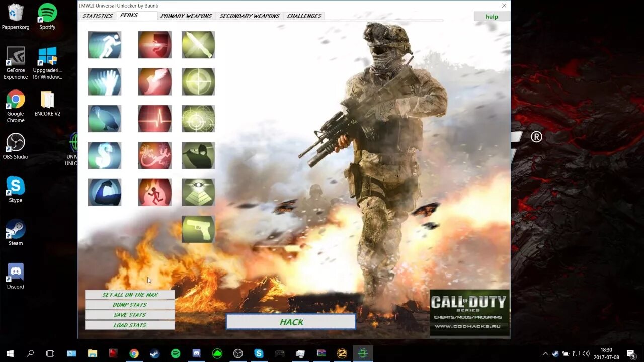Viewport: 644px width, 362px height.
Task: Open the network icon in system tray
Action: [576, 353]
